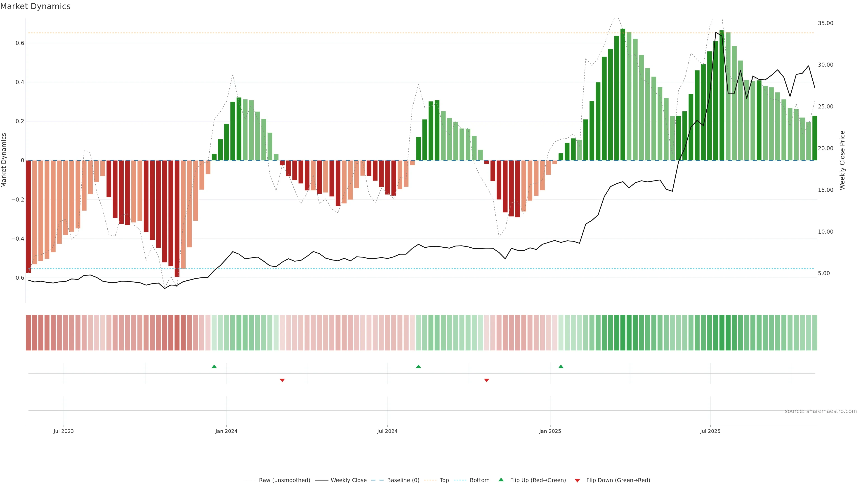Toggle the Top threshold legend entry

444,480
